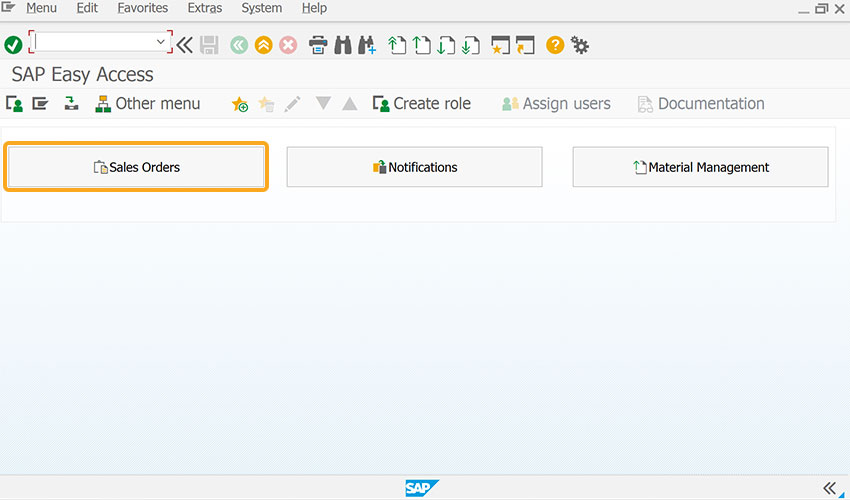Click the Material Management button

coord(700,167)
